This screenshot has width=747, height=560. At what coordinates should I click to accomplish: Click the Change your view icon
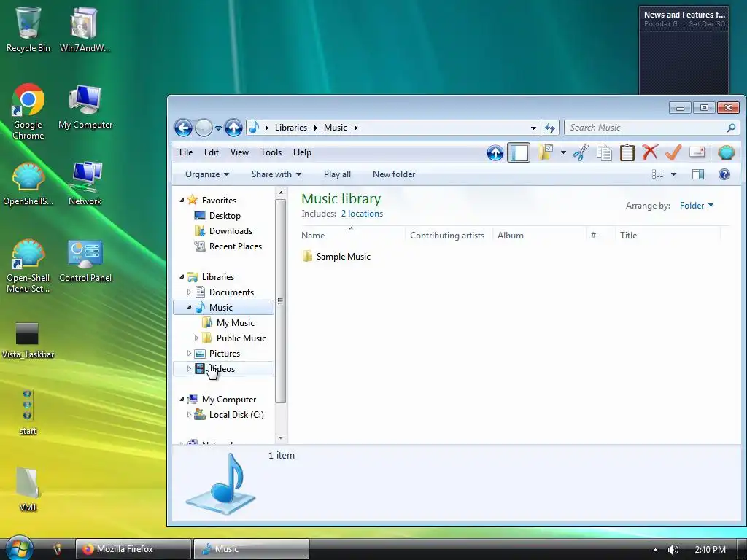(x=658, y=174)
